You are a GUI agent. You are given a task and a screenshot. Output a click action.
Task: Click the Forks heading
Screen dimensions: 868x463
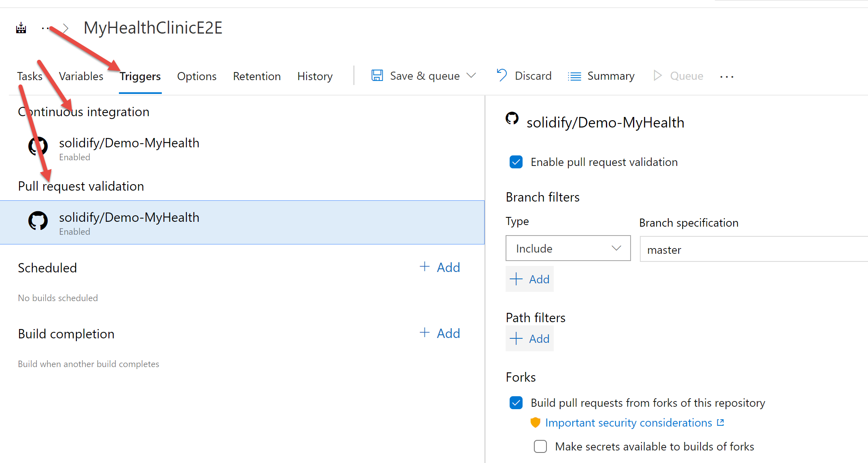521,377
